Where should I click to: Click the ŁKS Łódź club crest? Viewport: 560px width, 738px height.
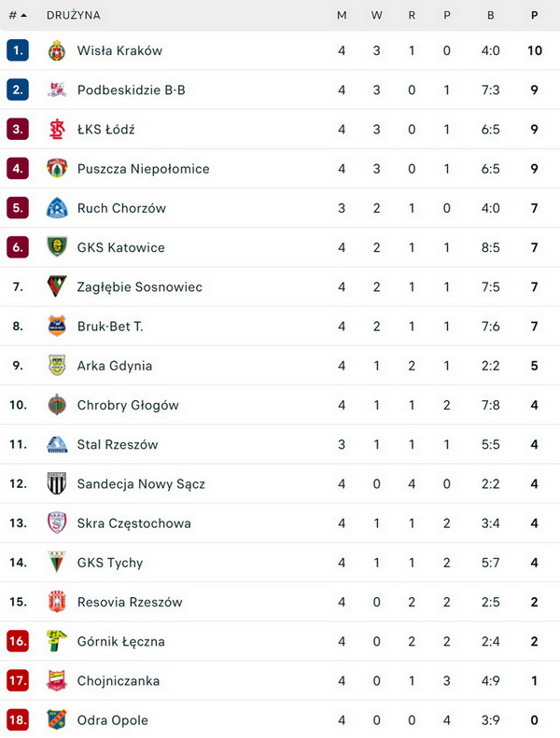point(57,130)
